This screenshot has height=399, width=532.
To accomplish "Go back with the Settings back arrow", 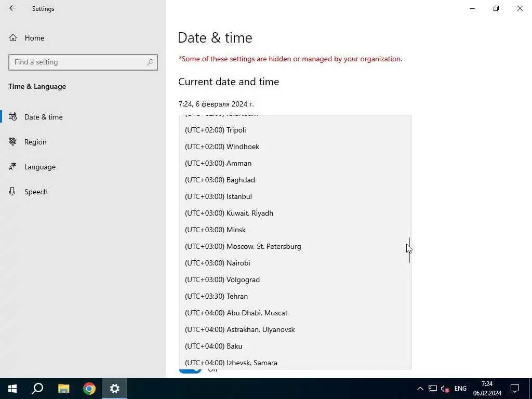I will pyautogui.click(x=12, y=8).
